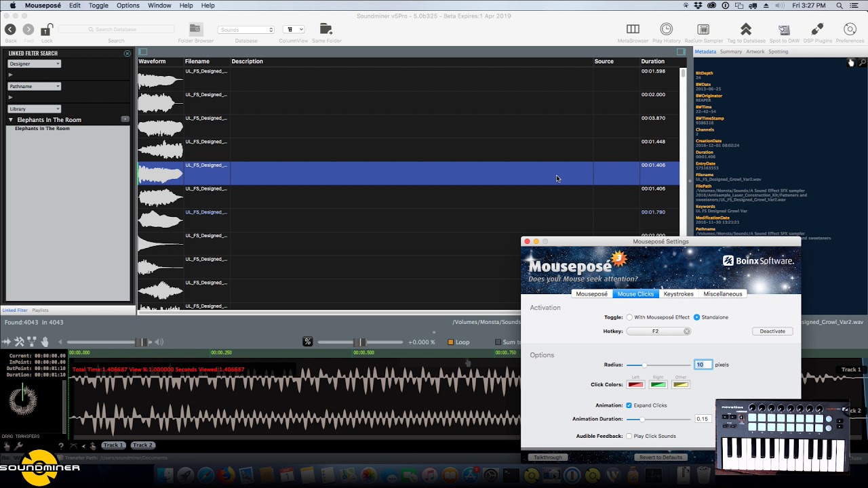The height and width of the screenshot is (488, 868).
Task: Switch to the Summary tab
Action: click(x=731, y=52)
